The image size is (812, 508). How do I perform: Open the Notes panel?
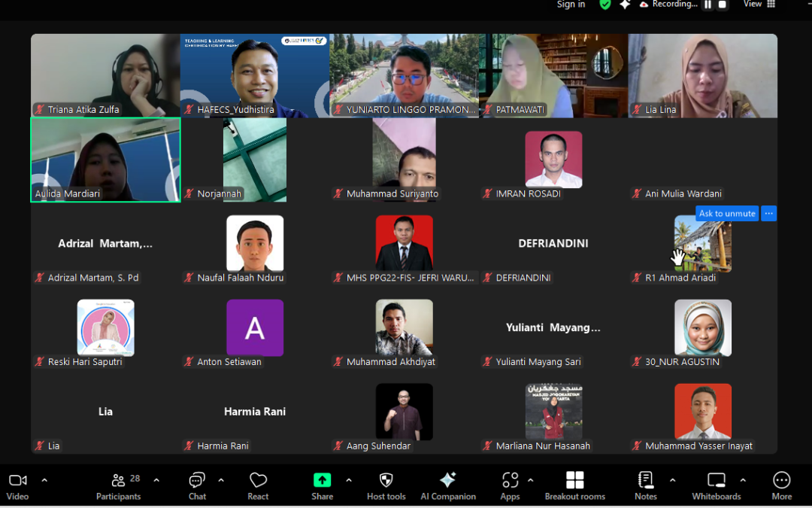click(646, 486)
